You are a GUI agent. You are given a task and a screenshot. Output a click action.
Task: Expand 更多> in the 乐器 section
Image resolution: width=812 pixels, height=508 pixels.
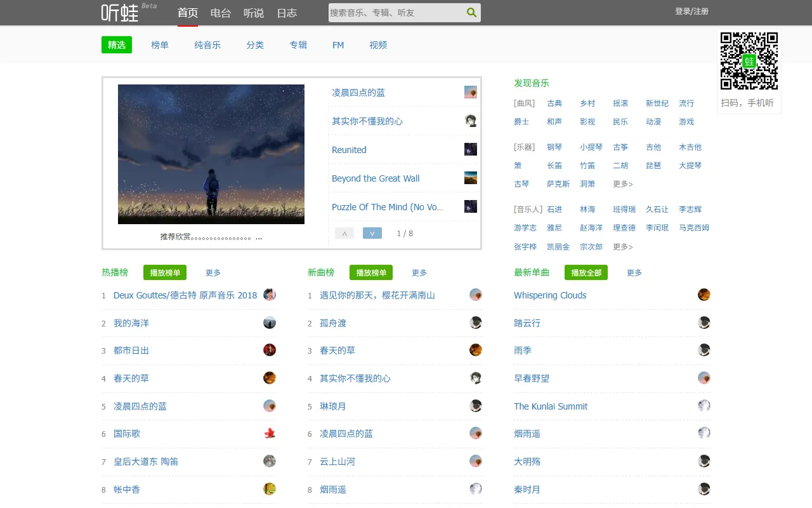click(x=623, y=184)
